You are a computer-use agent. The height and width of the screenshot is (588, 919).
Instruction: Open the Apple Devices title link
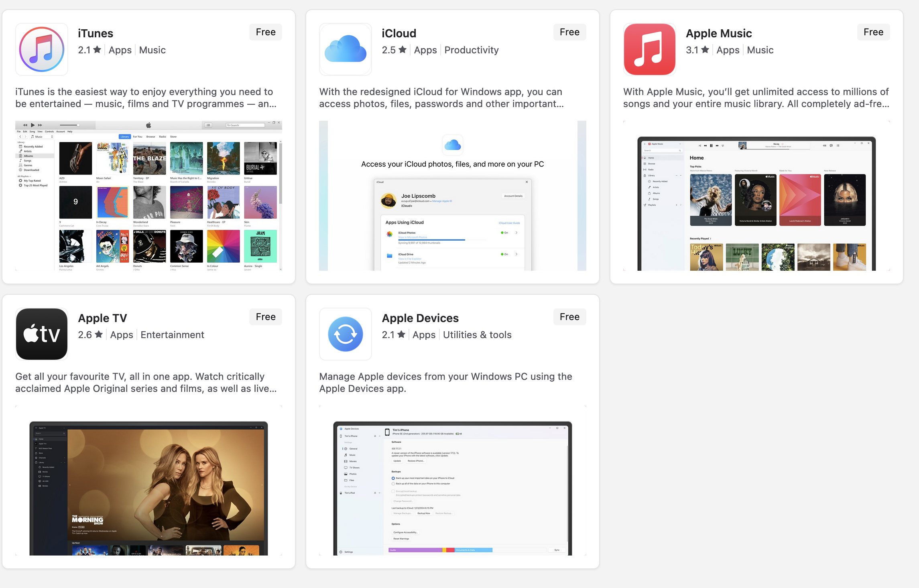pos(420,318)
